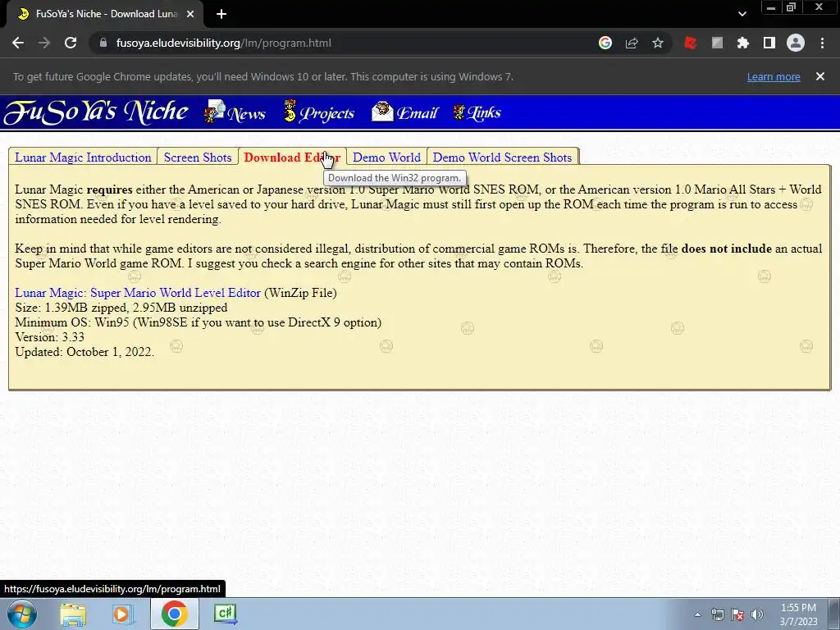This screenshot has width=840, height=630.
Task: Switch to the Demo World tab
Action: coord(387,157)
